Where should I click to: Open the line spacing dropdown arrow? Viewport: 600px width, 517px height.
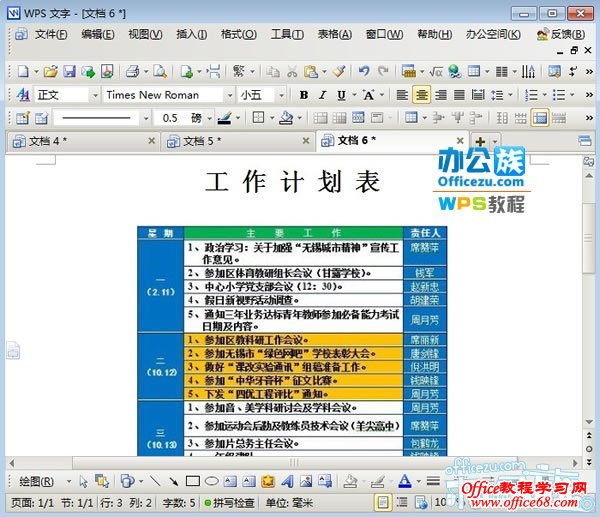(x=510, y=95)
